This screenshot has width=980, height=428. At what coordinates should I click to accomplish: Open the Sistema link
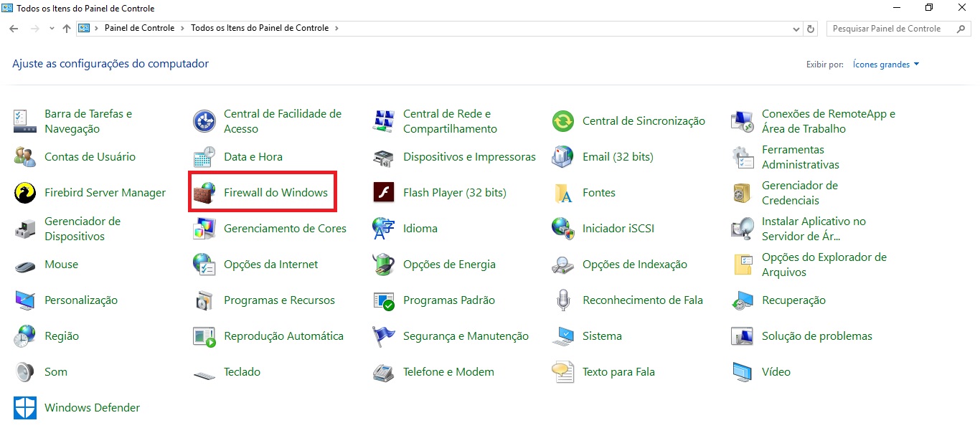pos(602,336)
